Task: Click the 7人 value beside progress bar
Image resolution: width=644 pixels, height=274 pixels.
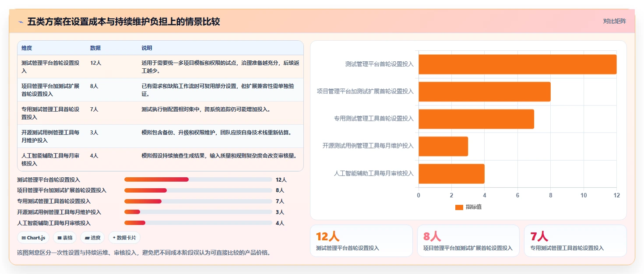Action: pos(280,201)
